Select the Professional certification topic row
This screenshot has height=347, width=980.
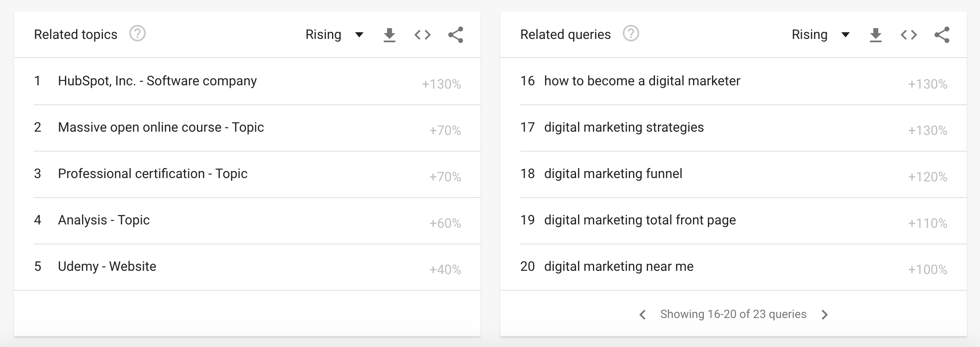click(x=153, y=174)
